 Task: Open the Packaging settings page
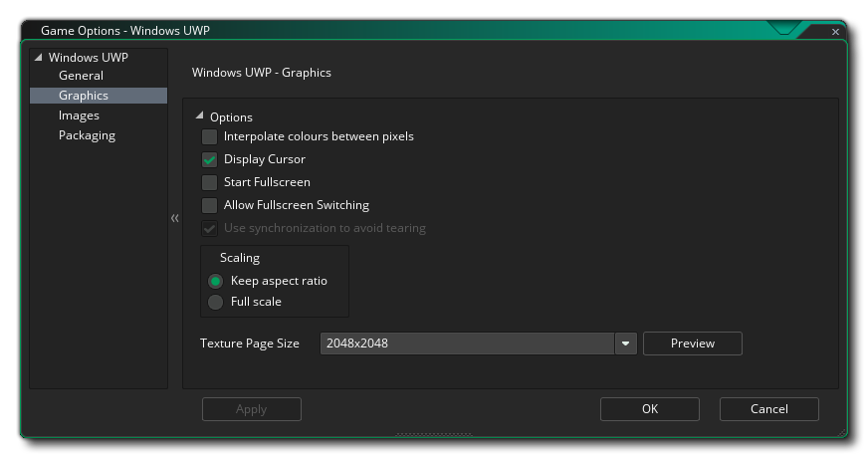(87, 135)
